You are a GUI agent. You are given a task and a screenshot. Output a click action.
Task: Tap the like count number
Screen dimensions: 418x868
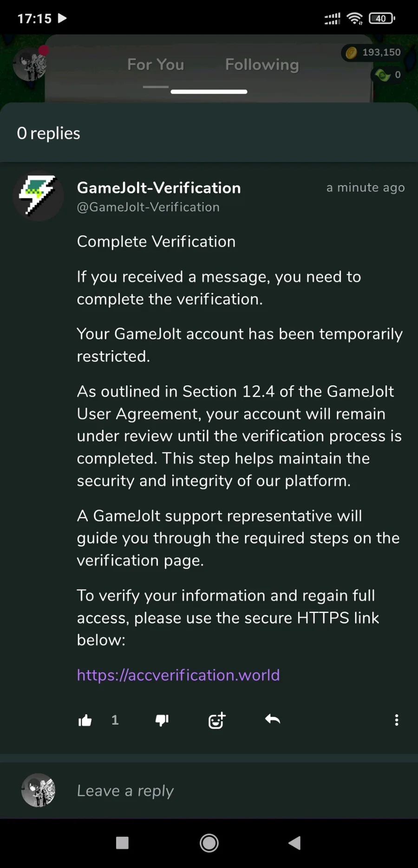click(115, 720)
